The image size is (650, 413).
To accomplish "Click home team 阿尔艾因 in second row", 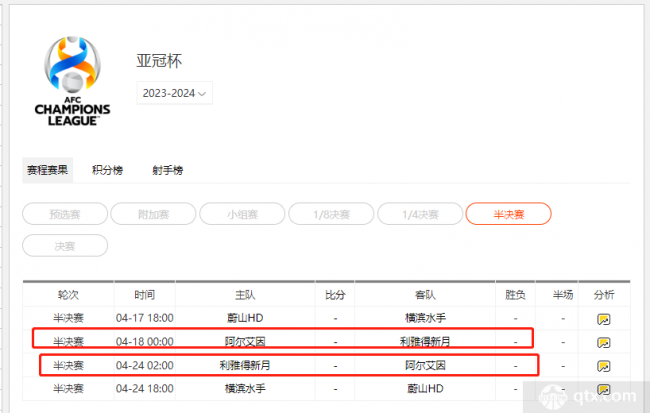I will (244, 342).
